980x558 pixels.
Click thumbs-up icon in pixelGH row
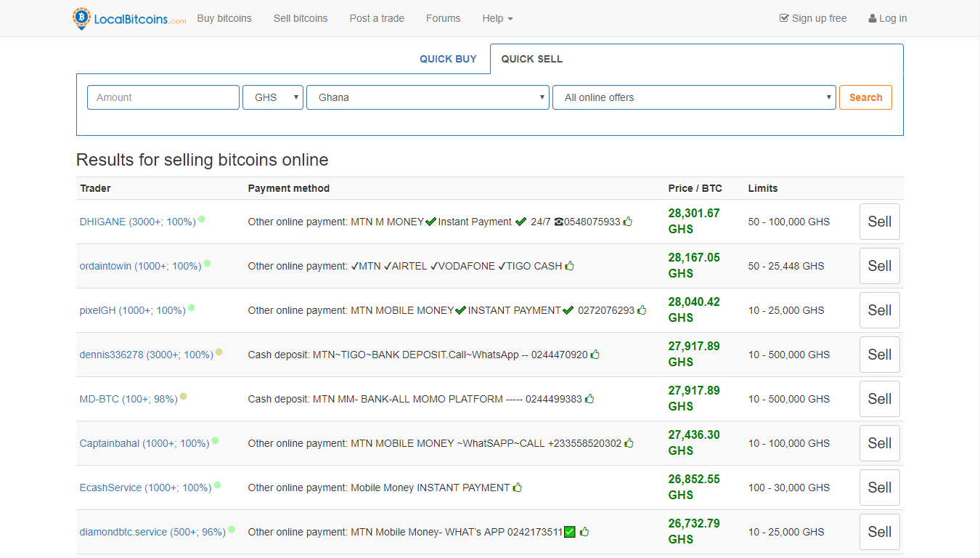click(642, 310)
